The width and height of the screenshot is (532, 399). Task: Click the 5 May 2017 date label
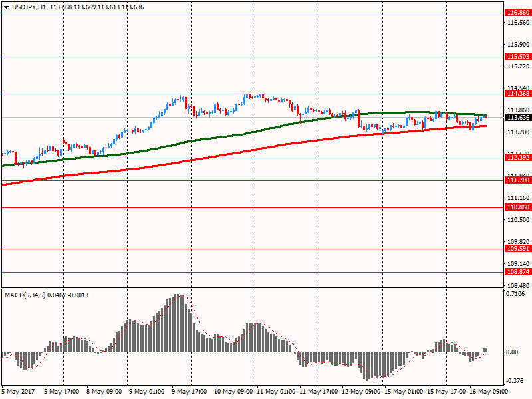(19, 392)
